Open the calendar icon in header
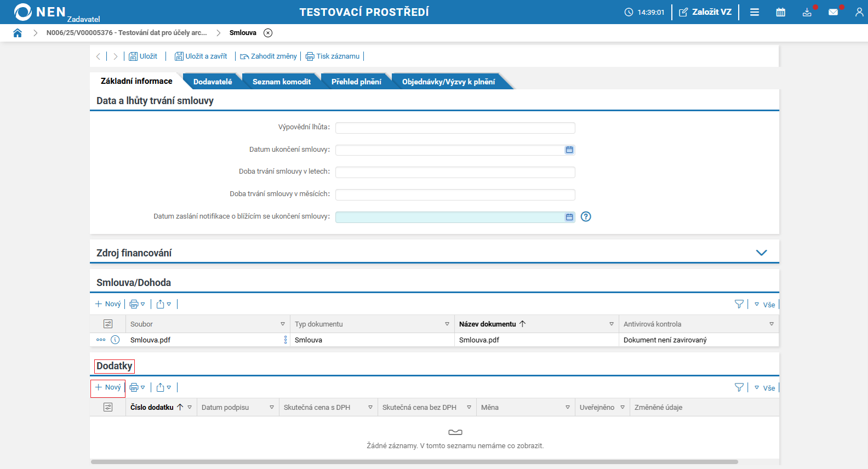 (x=781, y=12)
